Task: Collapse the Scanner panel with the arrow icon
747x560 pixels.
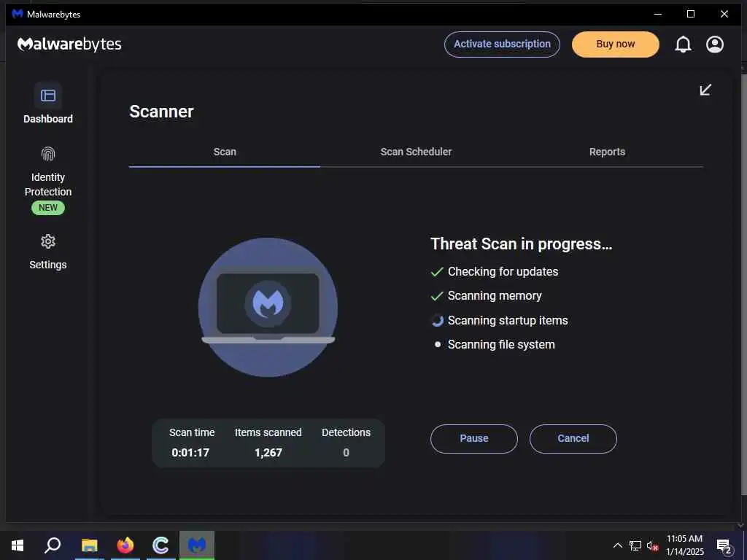Action: (705, 90)
